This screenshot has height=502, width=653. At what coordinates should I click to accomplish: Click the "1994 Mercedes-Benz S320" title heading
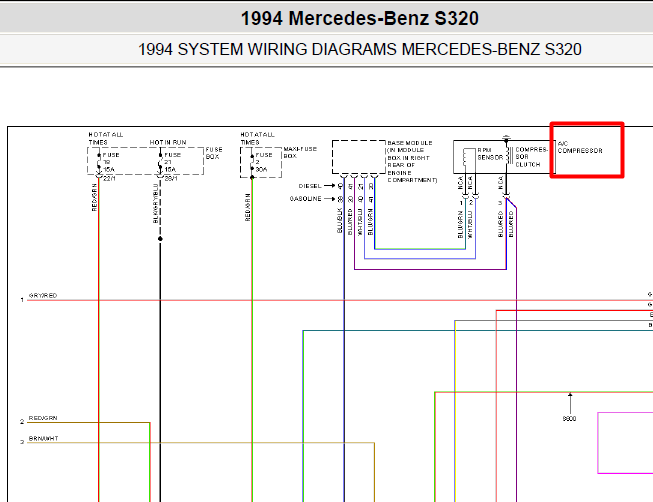(x=360, y=18)
